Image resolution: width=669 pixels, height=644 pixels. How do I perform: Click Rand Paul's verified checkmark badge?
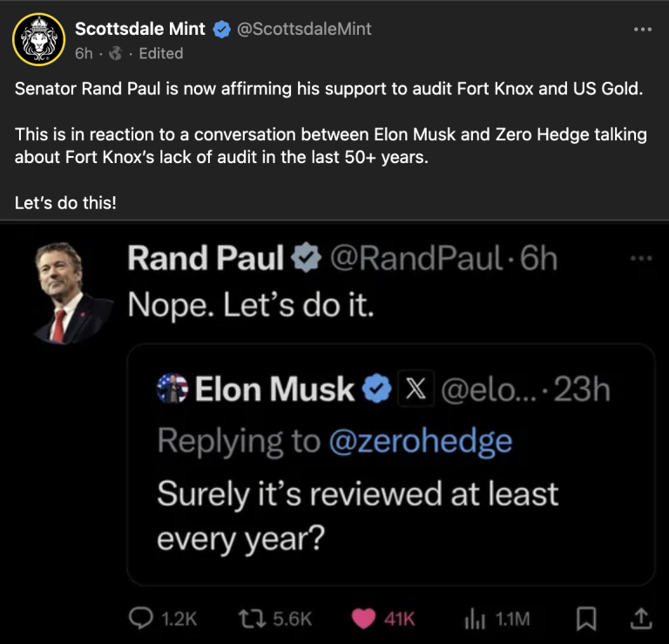click(305, 259)
